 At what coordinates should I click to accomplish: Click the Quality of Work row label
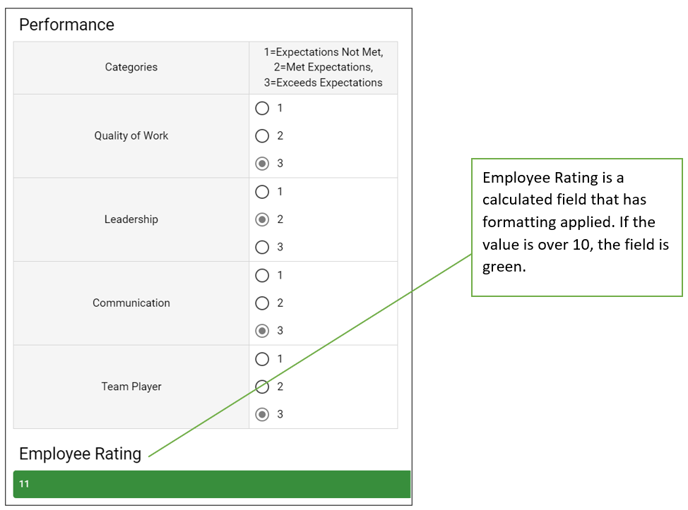[x=131, y=136]
